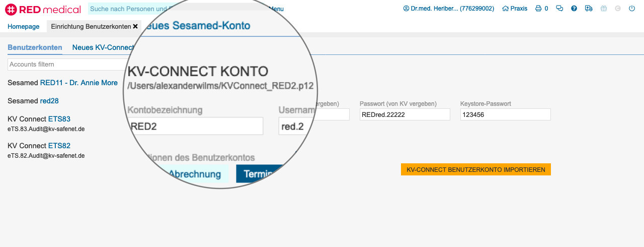644x247 pixels.
Task: Select the Benutzerkonten sub-tab
Action: [35, 47]
